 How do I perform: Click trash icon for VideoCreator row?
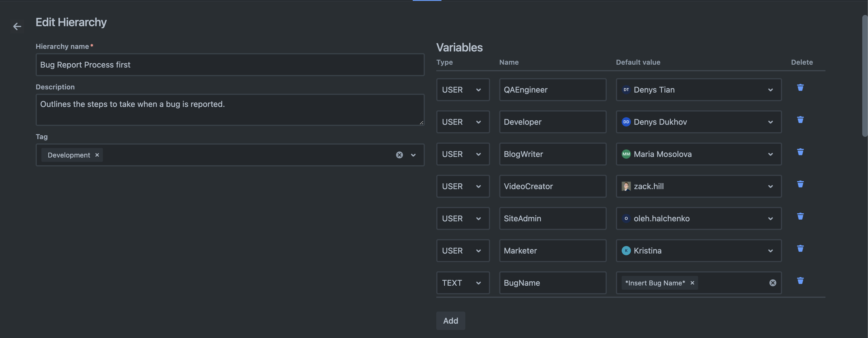click(800, 184)
